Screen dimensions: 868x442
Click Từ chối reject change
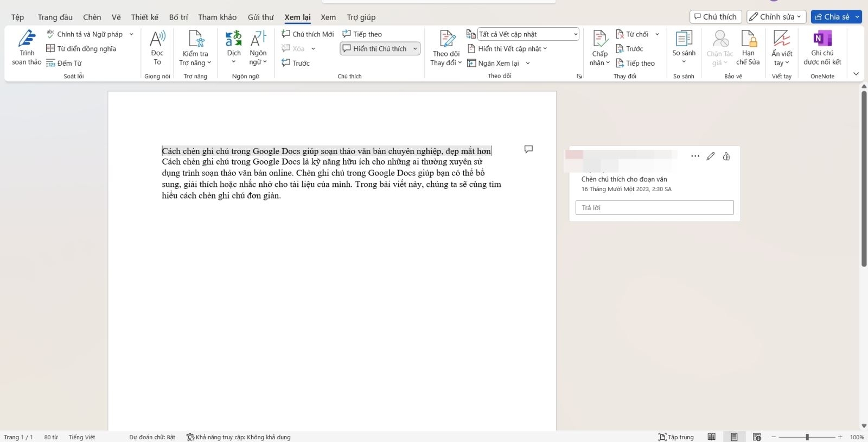[x=633, y=34]
